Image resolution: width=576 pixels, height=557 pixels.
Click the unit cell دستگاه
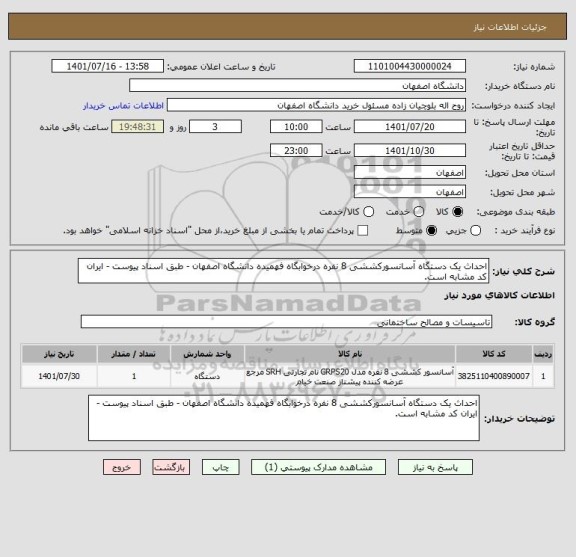(207, 376)
